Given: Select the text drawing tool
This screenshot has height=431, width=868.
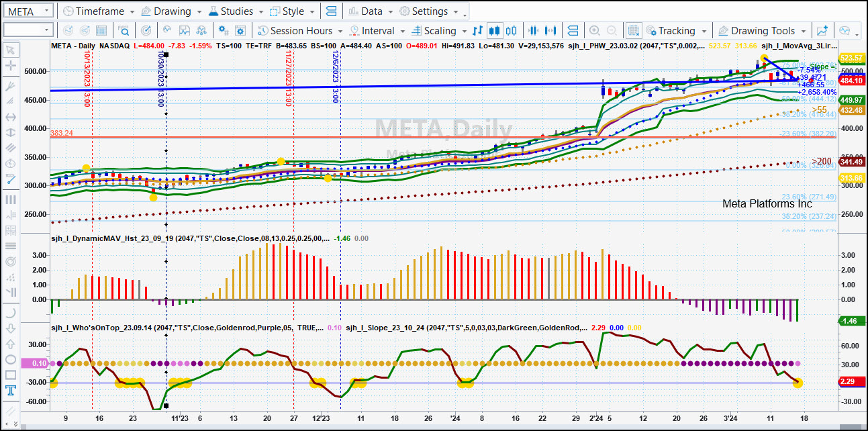Looking at the screenshot, I should (11, 391).
